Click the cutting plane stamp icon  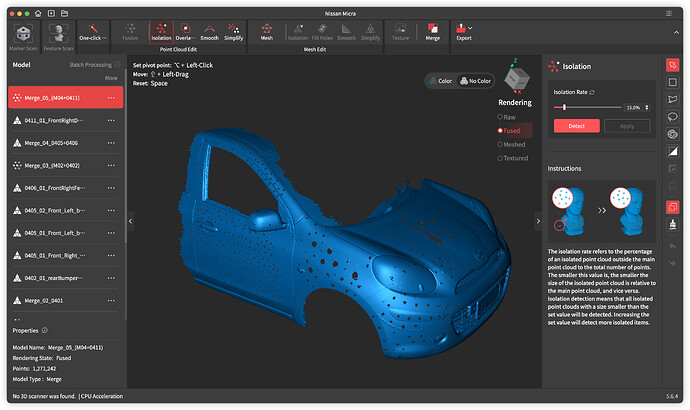click(672, 224)
